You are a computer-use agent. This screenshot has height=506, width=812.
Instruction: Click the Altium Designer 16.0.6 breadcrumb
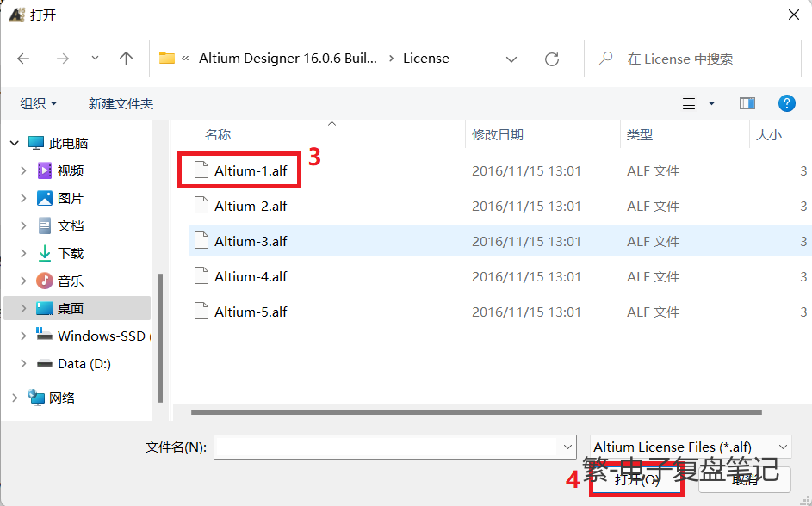(x=288, y=59)
